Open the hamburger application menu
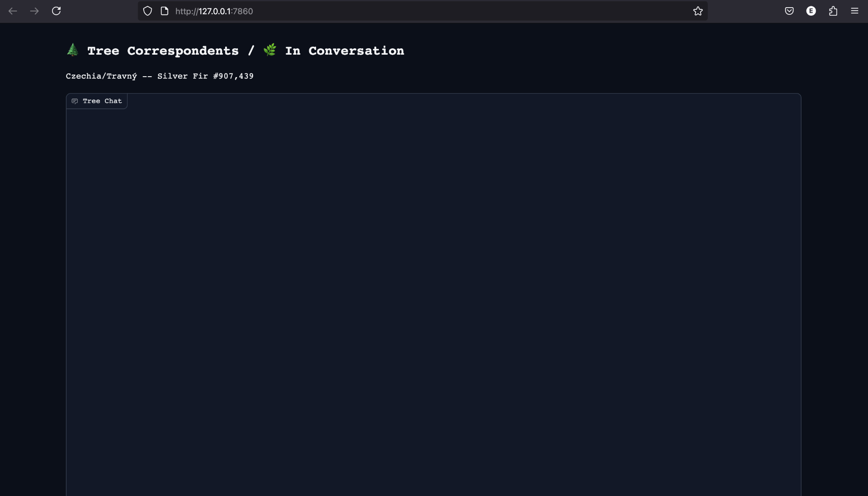Viewport: 868px width, 496px height. [x=854, y=11]
